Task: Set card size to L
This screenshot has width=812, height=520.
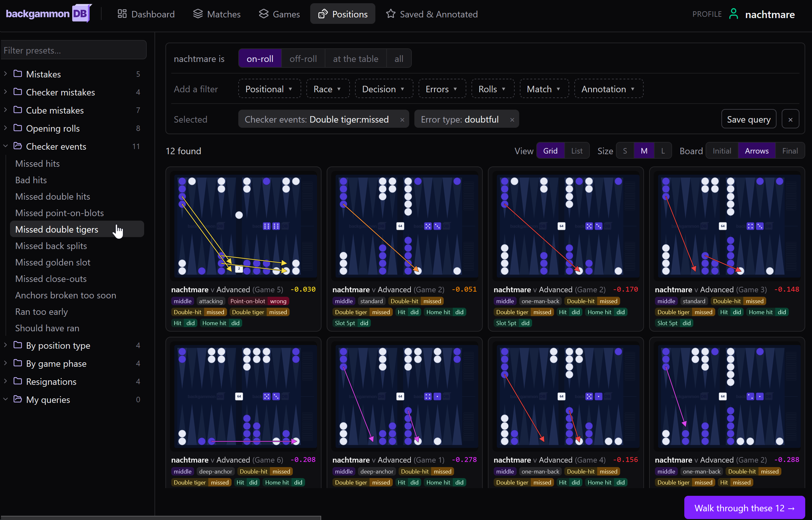Action: point(663,151)
